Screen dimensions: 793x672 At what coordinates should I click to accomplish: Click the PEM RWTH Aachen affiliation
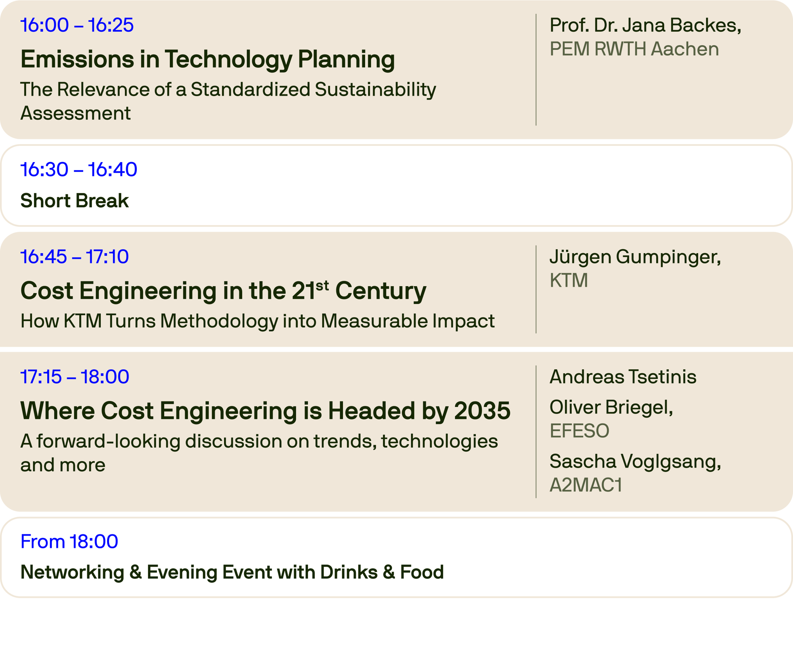click(x=634, y=49)
